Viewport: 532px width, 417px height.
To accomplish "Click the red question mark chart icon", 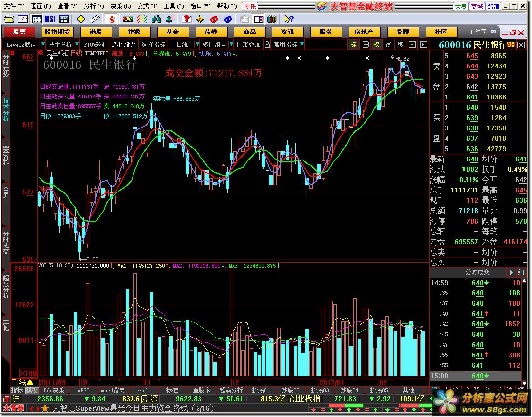I will [186, 19].
